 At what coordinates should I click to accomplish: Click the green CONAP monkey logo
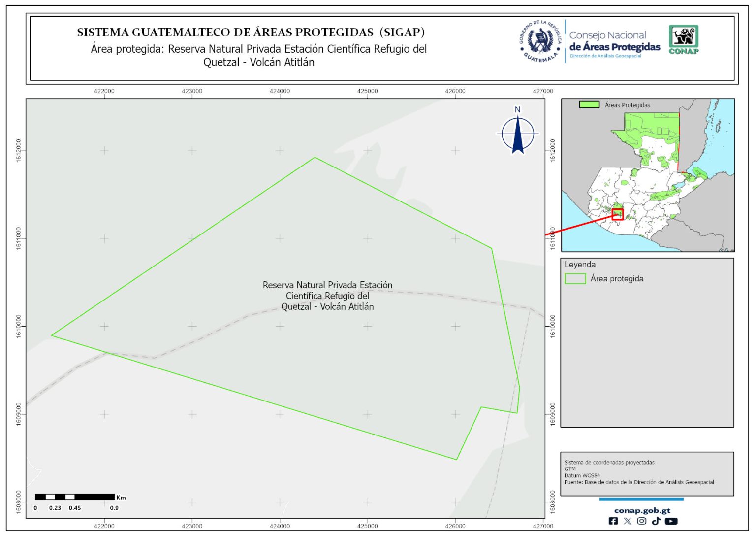pos(683,39)
